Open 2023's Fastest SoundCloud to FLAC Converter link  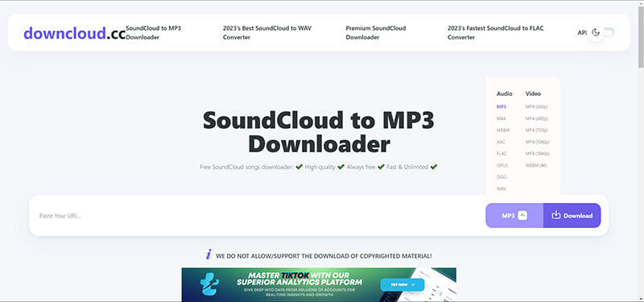coord(495,32)
